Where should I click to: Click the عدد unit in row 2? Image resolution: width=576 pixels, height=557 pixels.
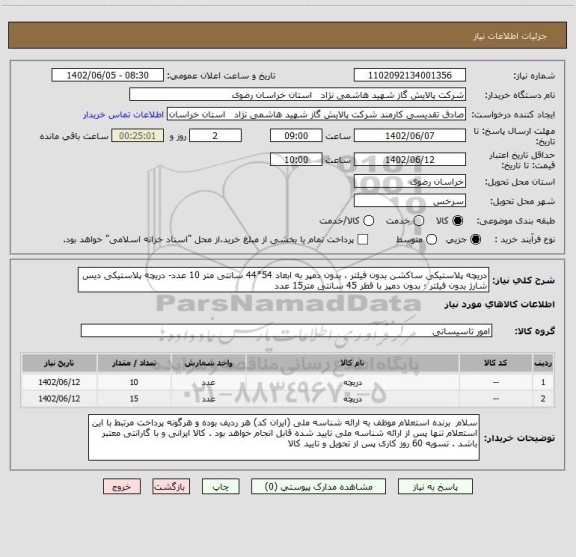coord(208,399)
